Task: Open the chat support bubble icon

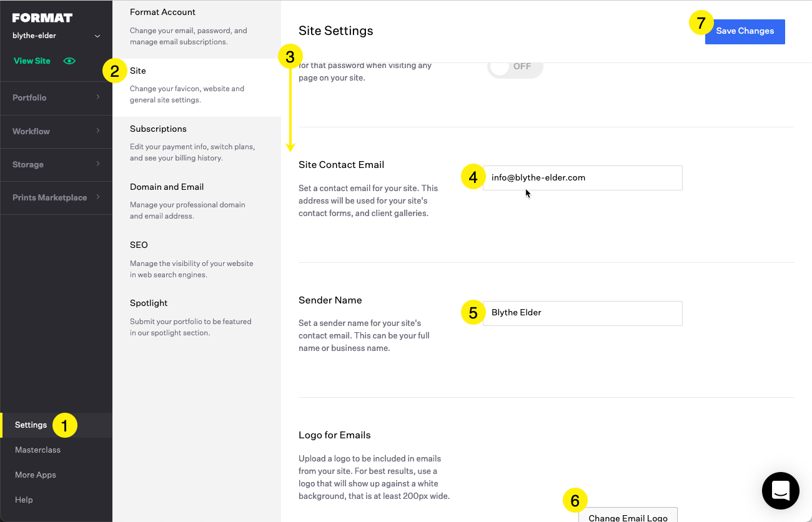Action: [781, 491]
